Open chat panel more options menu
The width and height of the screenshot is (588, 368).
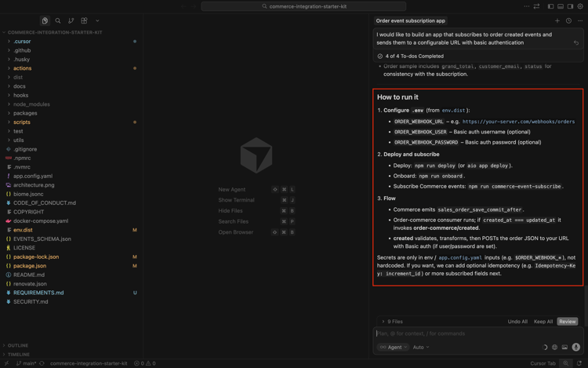(579, 20)
